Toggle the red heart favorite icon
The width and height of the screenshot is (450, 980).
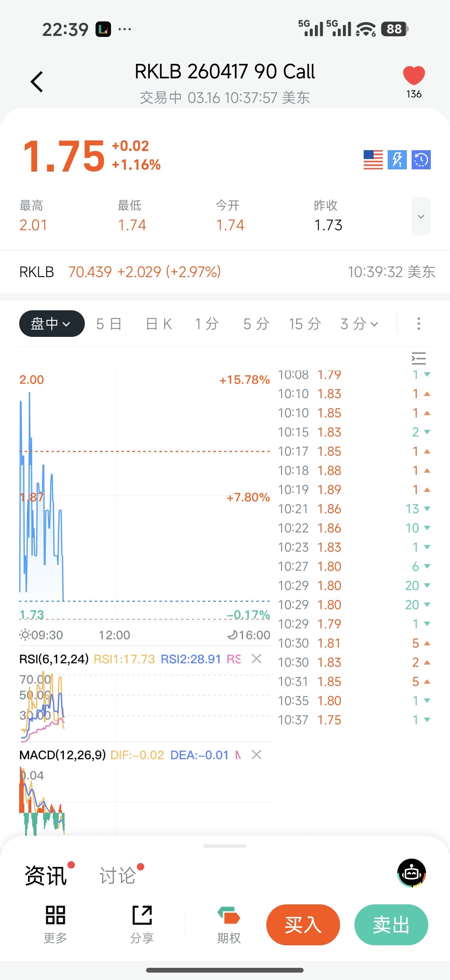click(x=414, y=75)
